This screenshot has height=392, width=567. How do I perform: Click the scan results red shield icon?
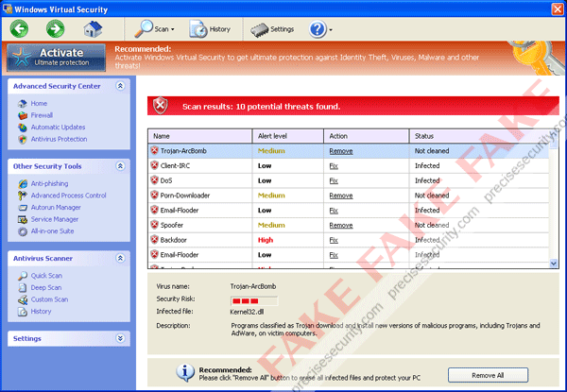pos(161,106)
